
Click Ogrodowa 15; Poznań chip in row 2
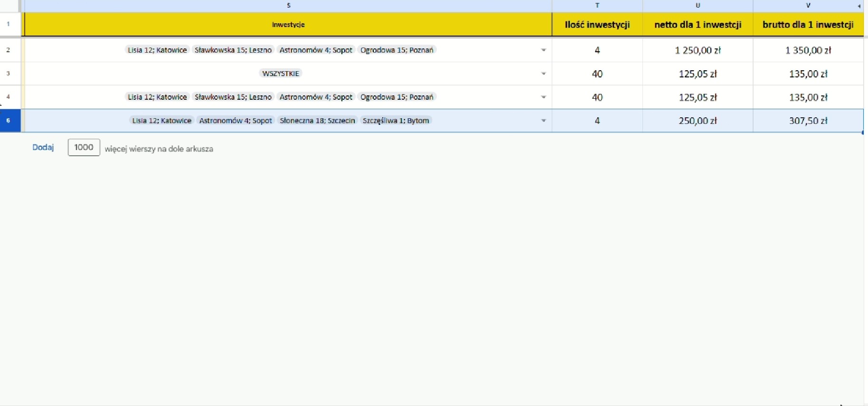tap(397, 50)
